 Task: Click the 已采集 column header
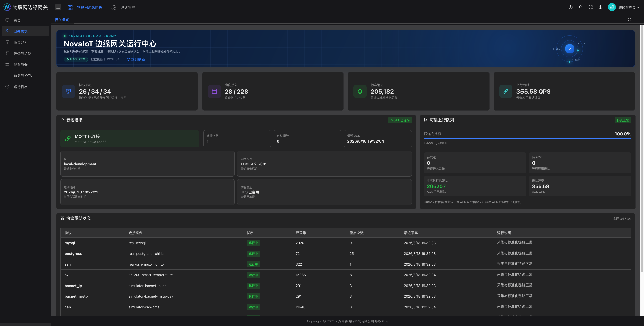pos(301,233)
